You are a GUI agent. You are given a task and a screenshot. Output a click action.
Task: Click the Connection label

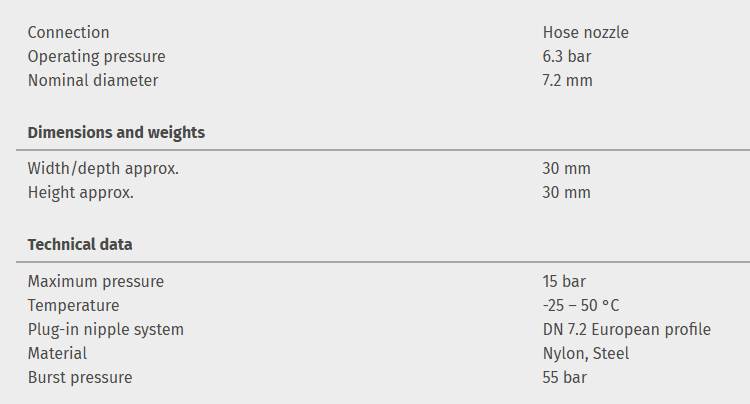click(x=68, y=33)
